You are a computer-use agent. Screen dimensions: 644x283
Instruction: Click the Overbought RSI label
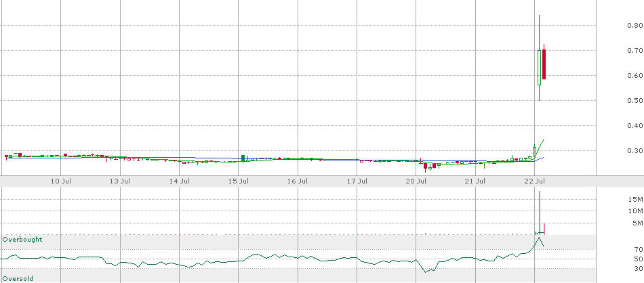click(22, 239)
